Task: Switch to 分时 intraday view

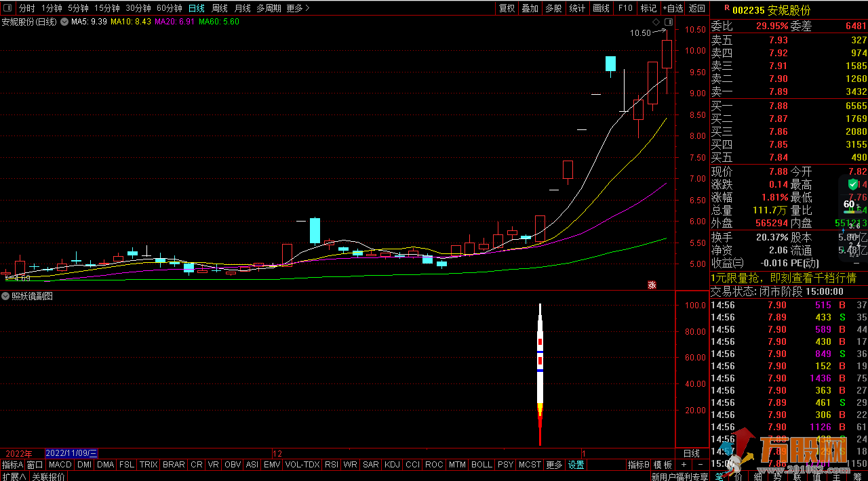Action: tap(26, 8)
